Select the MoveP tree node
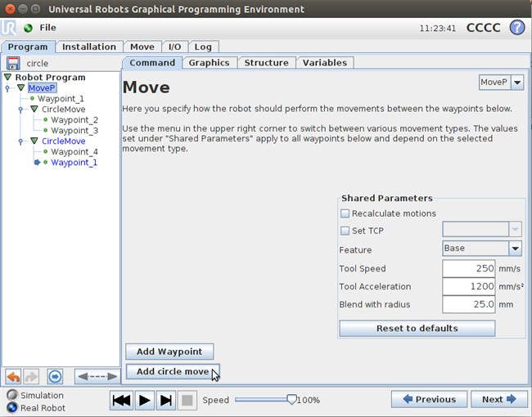Image resolution: width=532 pixels, height=417 pixels. (x=42, y=88)
